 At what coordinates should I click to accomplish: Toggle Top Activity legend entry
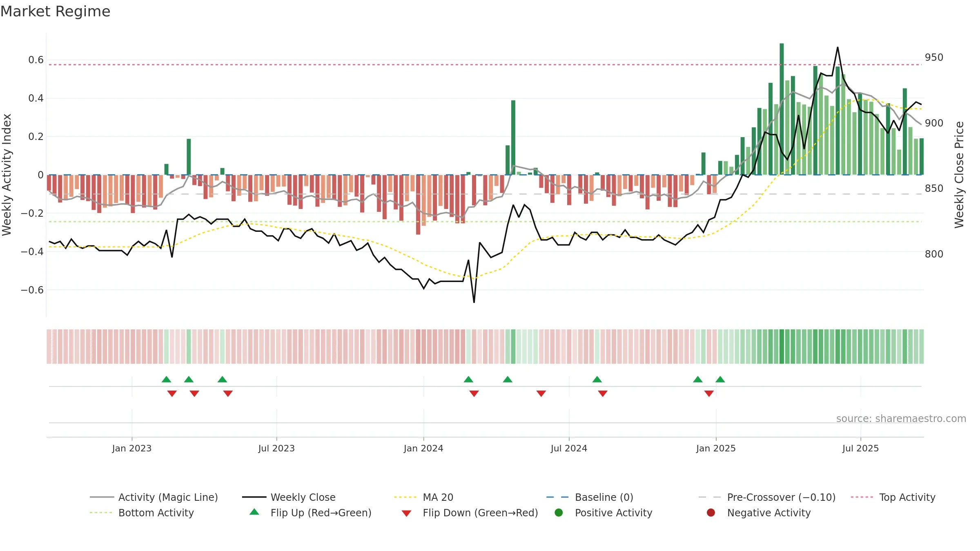pyautogui.click(x=893, y=497)
